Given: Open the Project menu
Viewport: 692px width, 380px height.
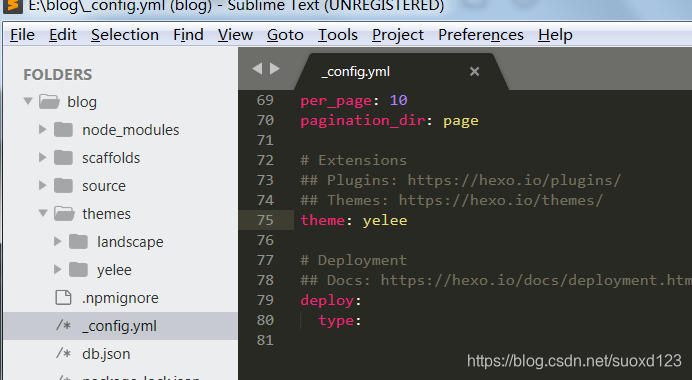Looking at the screenshot, I should [398, 34].
